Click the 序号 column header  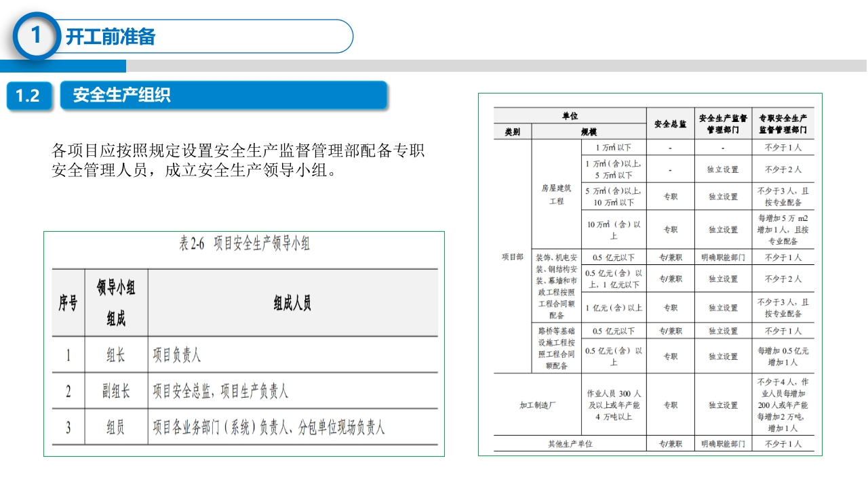pos(67,303)
